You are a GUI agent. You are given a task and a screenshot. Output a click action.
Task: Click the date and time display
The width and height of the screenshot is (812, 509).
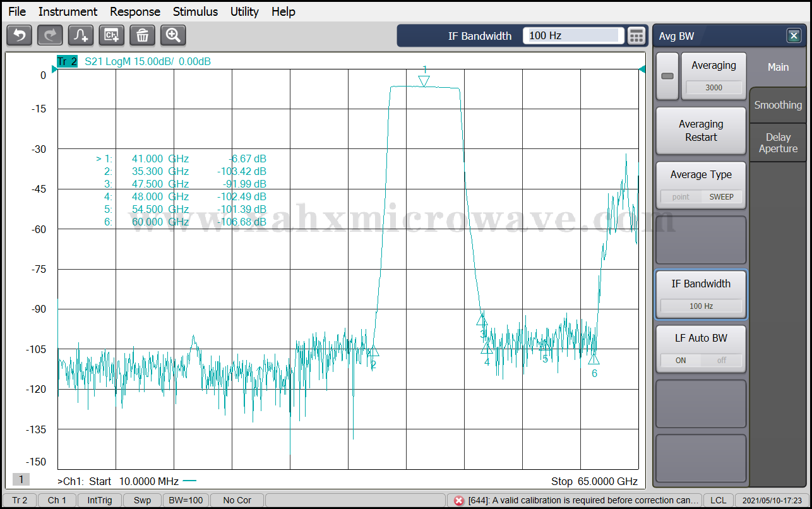point(772,500)
